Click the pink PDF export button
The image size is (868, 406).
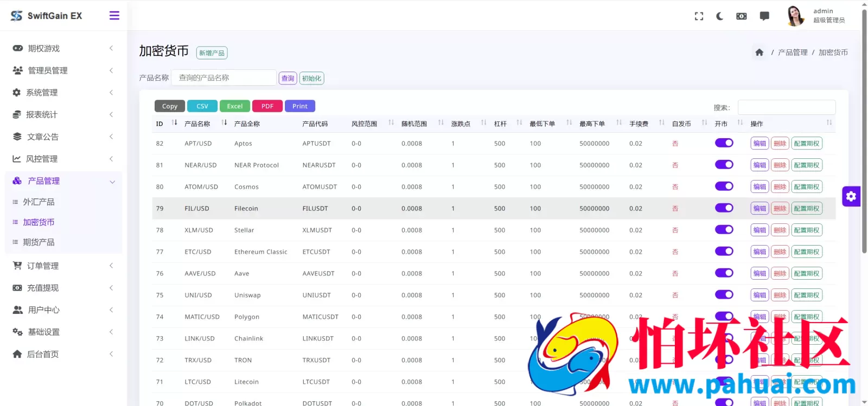(x=267, y=106)
